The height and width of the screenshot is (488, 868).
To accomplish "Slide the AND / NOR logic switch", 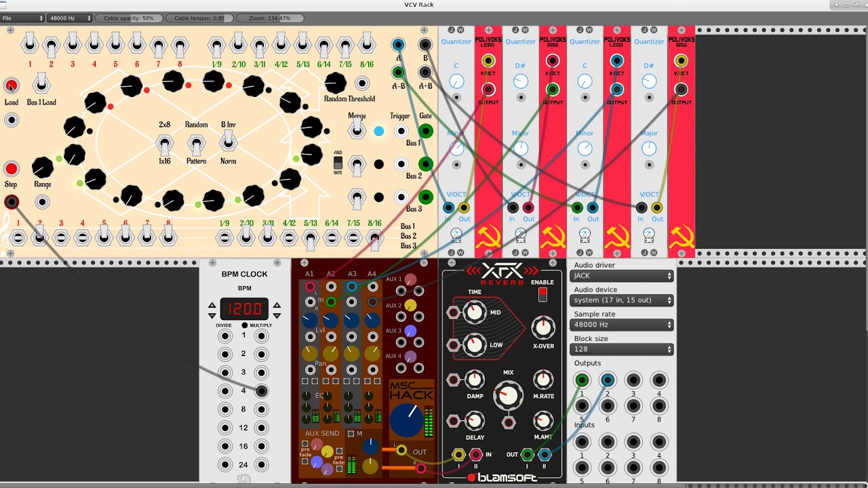I will tap(338, 163).
